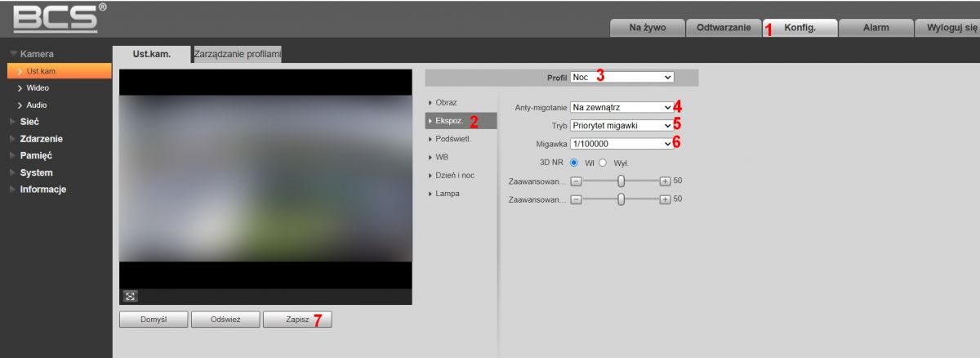Click the Zapisz save button
The width and height of the screenshot is (980, 358).
click(297, 320)
